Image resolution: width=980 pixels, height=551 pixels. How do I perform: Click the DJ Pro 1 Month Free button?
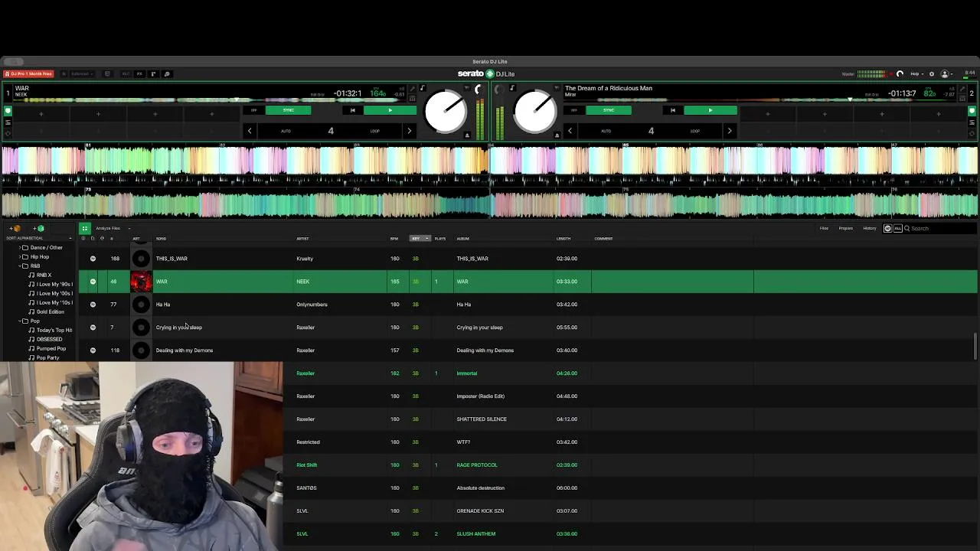(28, 74)
